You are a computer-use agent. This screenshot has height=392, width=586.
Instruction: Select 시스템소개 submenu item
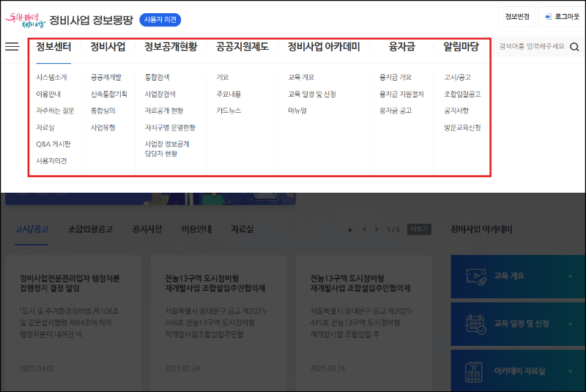tap(51, 78)
